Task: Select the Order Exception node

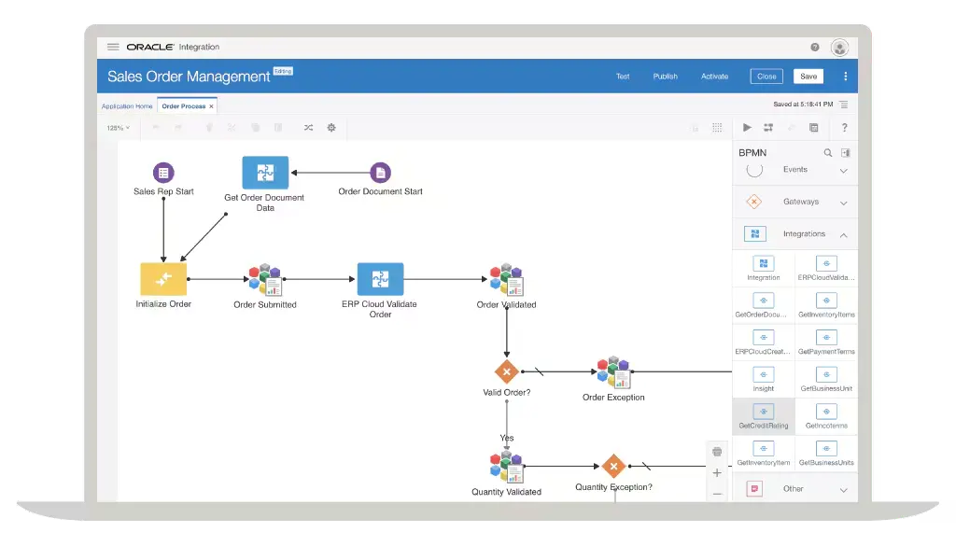Action: click(x=613, y=372)
